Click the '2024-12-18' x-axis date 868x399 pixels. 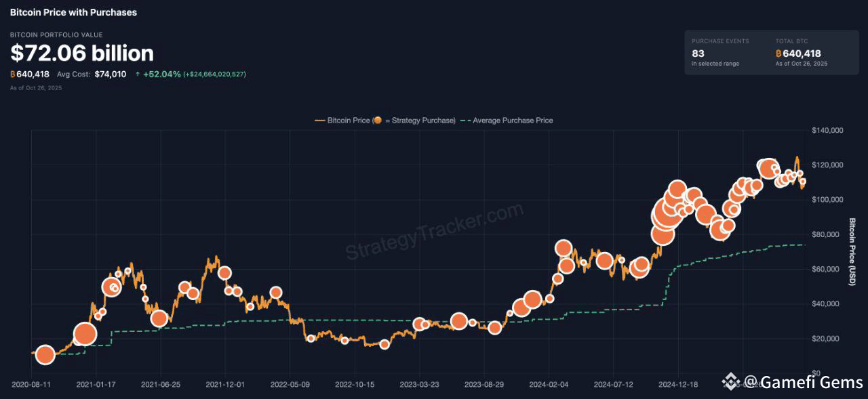pyautogui.click(x=679, y=384)
